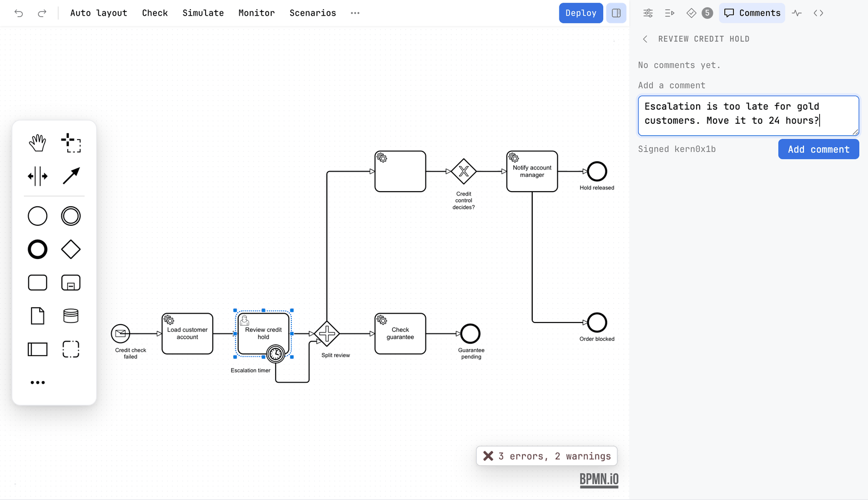Open the XML code view icon

pyautogui.click(x=818, y=13)
